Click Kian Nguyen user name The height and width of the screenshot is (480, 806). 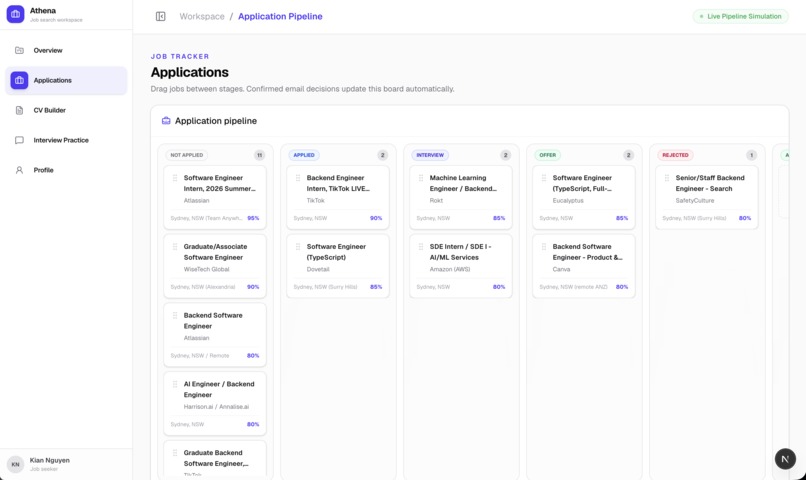tap(49, 460)
